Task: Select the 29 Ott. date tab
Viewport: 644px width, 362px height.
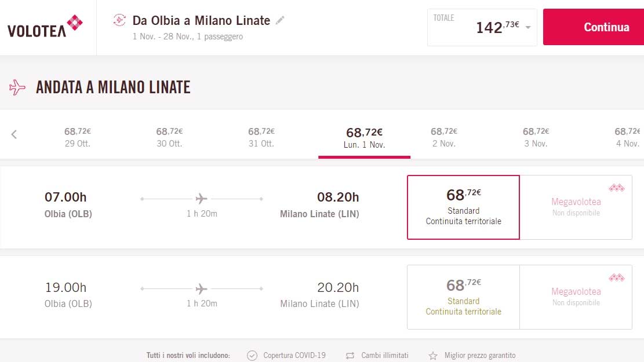Action: click(x=77, y=137)
